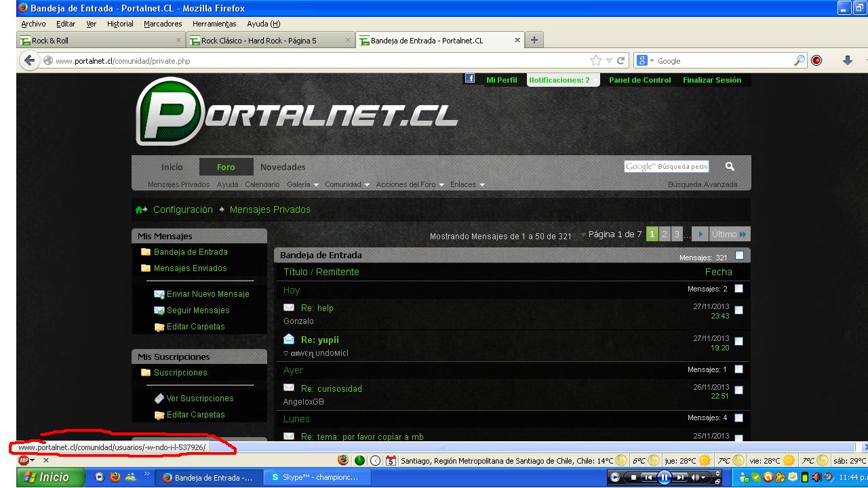Click the red record icon beside the search box
The width and height of the screenshot is (868, 488).
[x=816, y=60]
